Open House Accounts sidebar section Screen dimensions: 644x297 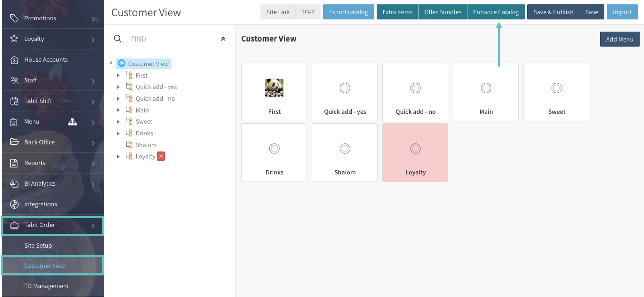(x=53, y=59)
